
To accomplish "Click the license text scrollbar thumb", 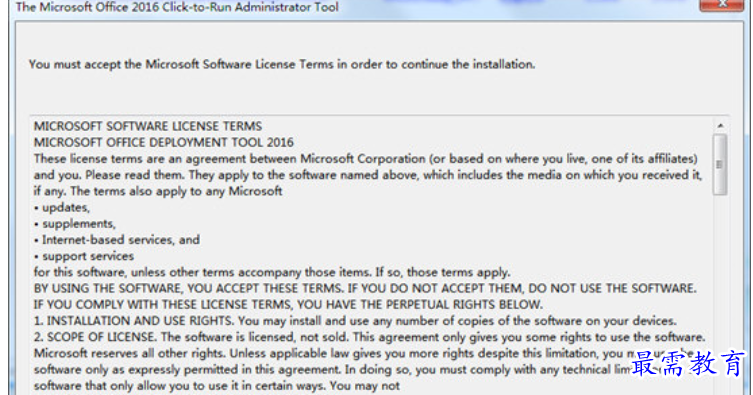I will (x=719, y=165).
